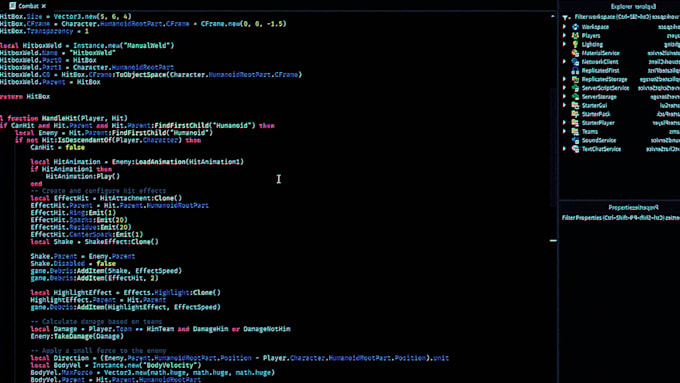Click the Explorer panel title

tap(633, 7)
